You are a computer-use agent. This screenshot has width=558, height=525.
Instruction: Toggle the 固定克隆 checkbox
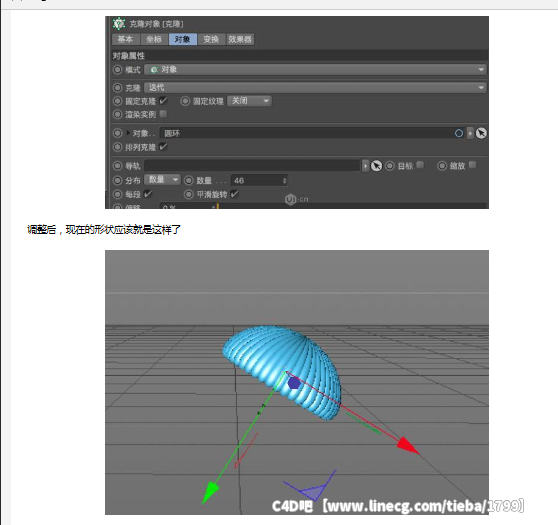163,101
